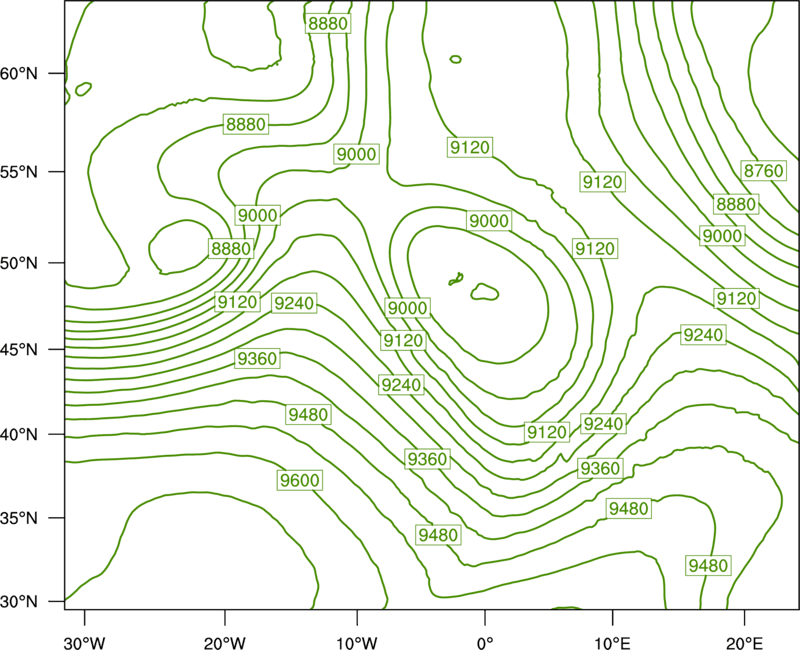Click the 9600 contour label
The width and height of the screenshot is (800, 650).
coord(300,480)
